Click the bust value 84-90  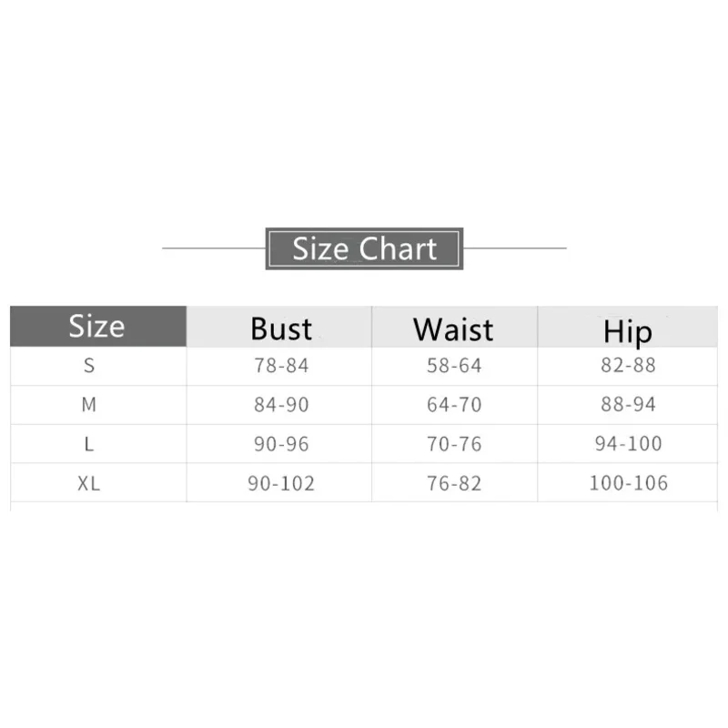tap(281, 406)
